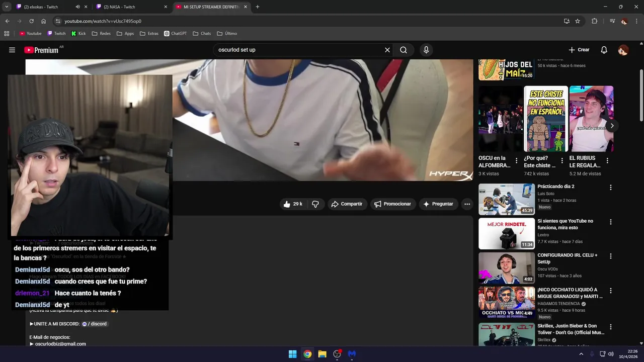Open File Explorer from the taskbar
This screenshot has width=644, height=362.
pos(322,354)
